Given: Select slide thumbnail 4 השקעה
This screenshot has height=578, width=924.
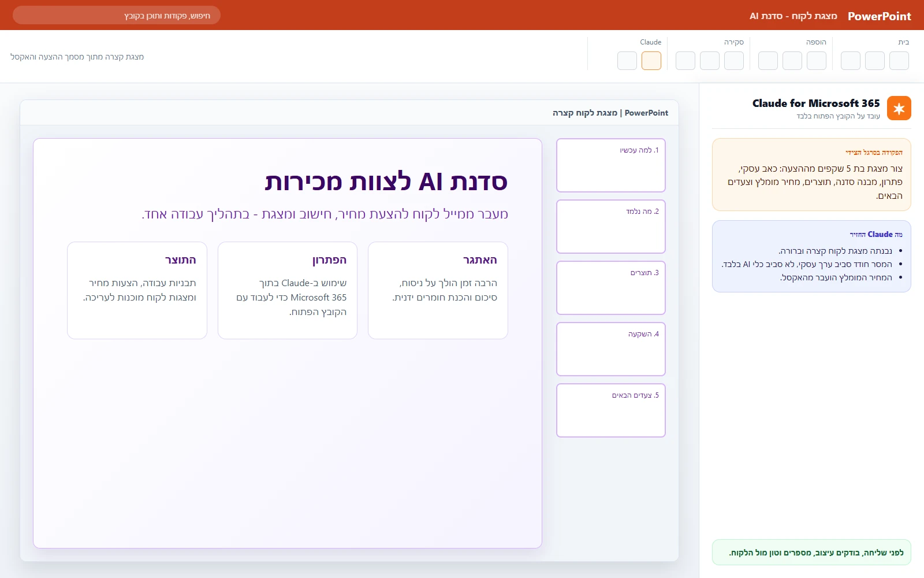Looking at the screenshot, I should pos(611,349).
